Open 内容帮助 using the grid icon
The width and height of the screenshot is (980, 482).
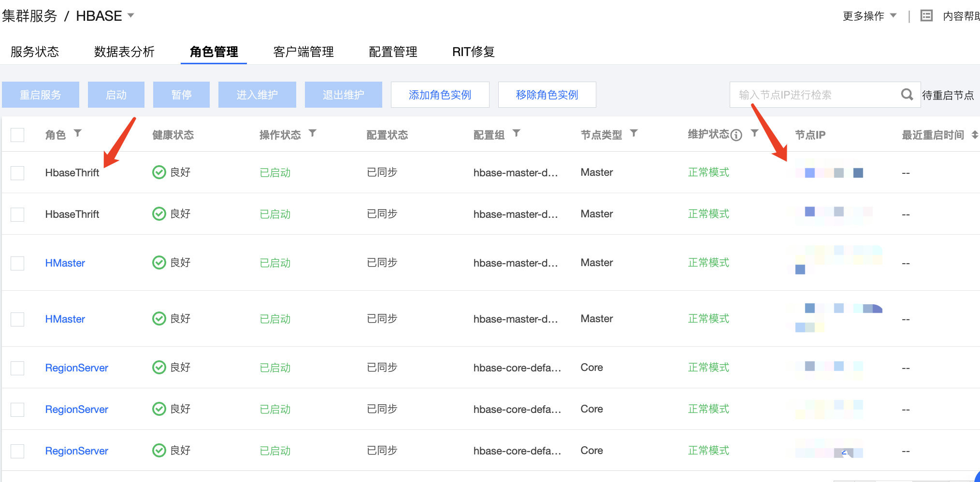pyautogui.click(x=926, y=15)
